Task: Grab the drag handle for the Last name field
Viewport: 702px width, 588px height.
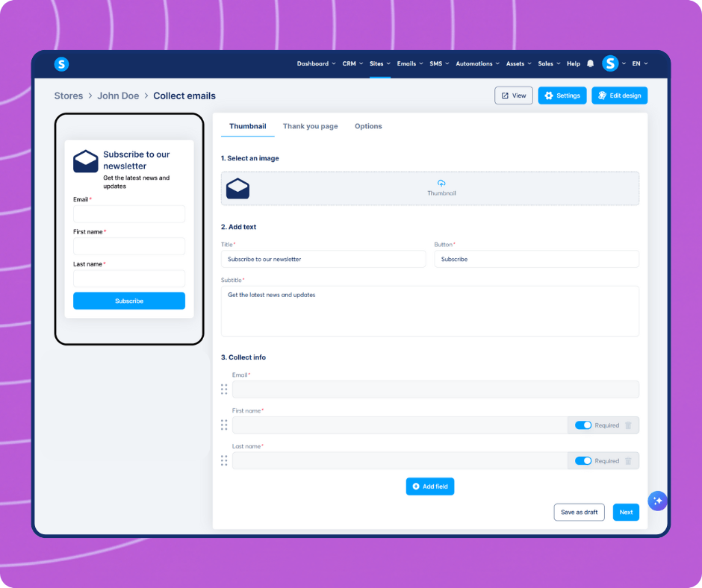Action: click(224, 460)
